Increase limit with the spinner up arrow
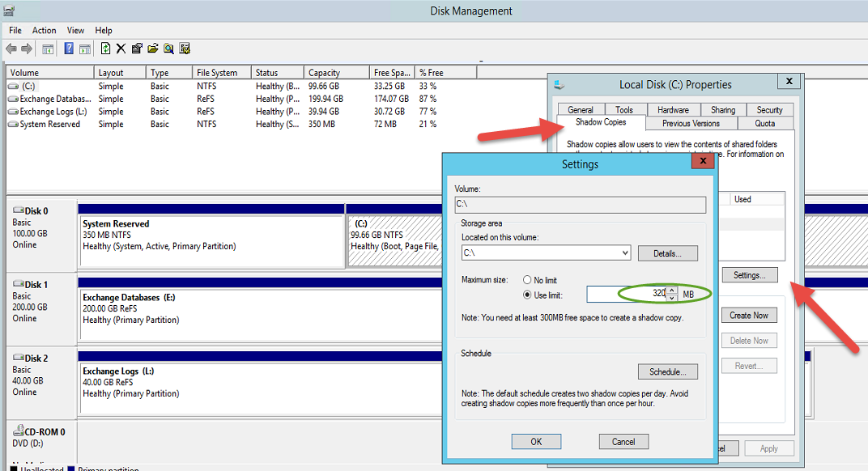Image resolution: width=868 pixels, height=471 pixels. 671,290
